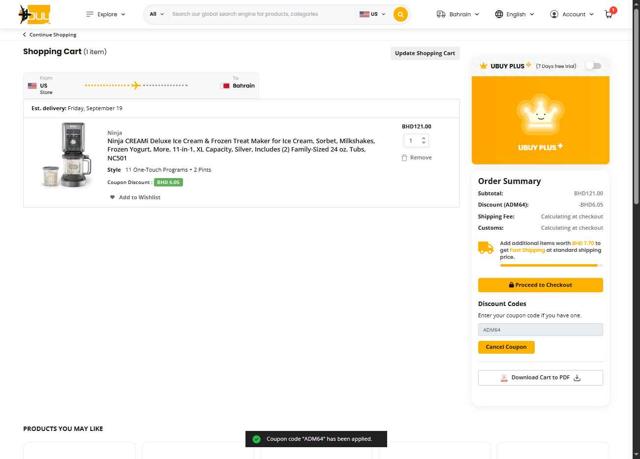This screenshot has width=640, height=459.
Task: Click Continue Shopping link
Action: point(49,35)
